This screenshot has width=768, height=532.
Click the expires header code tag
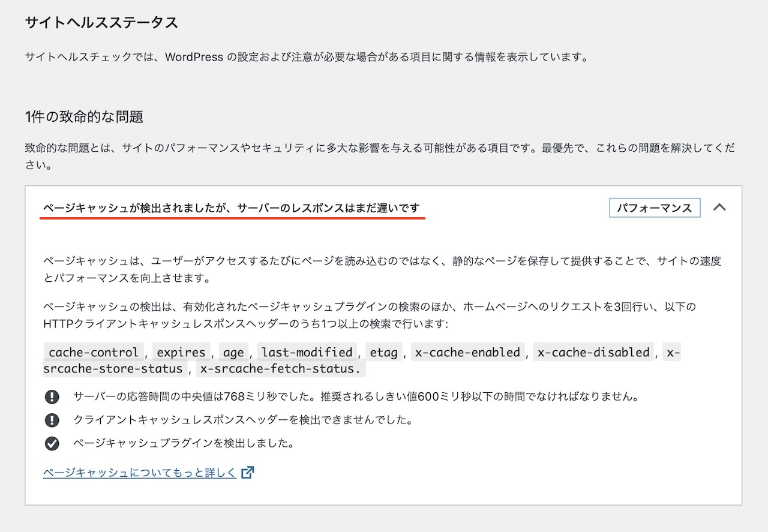point(181,352)
